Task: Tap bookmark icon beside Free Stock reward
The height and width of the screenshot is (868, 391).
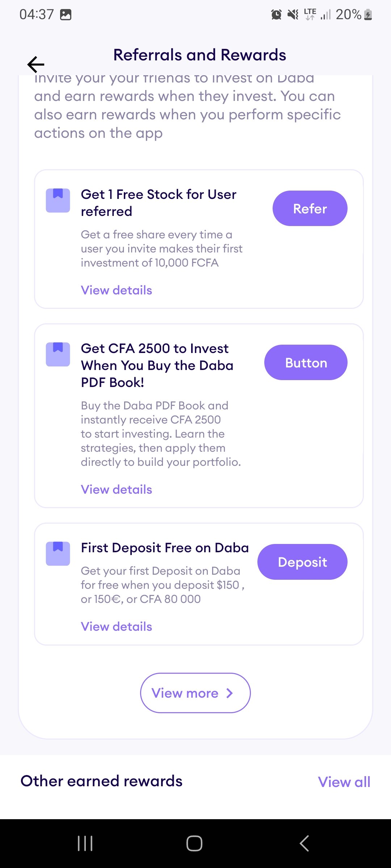Action: 58,200
